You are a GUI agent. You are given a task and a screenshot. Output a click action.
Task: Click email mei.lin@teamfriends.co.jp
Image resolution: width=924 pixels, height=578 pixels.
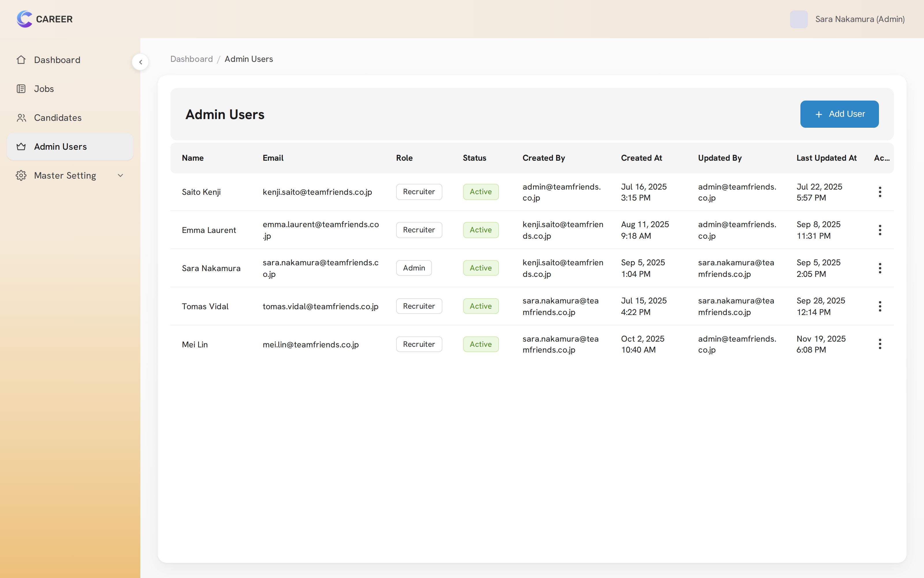pyautogui.click(x=311, y=344)
